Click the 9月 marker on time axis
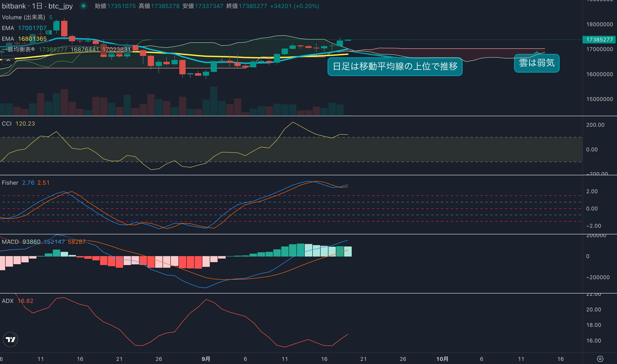Image resolution: width=617 pixels, height=364 pixels. click(x=206, y=359)
